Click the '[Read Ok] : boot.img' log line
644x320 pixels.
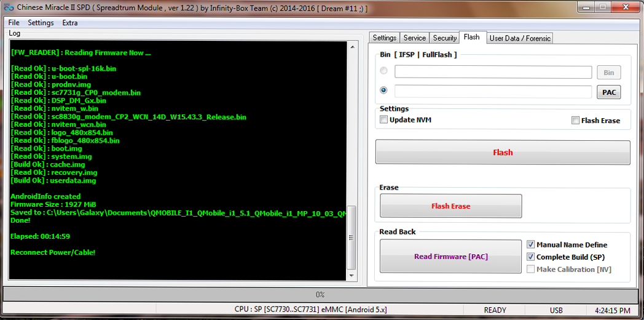(x=47, y=148)
